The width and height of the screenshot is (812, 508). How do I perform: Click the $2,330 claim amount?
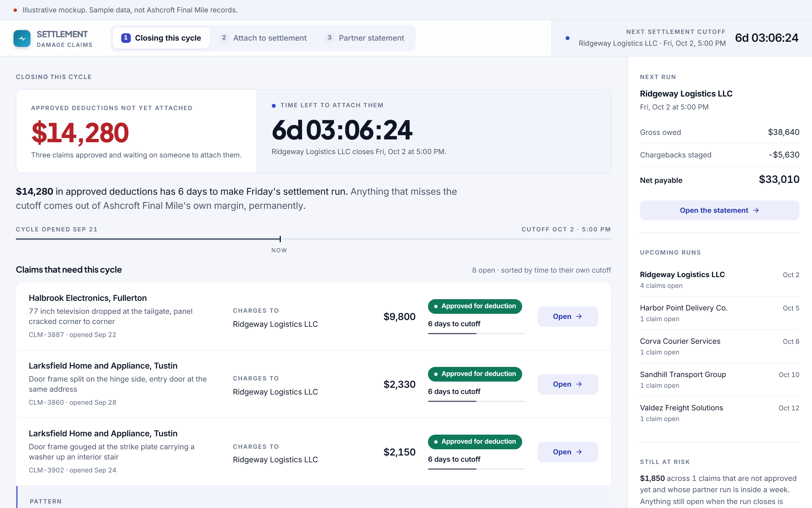coord(399,384)
